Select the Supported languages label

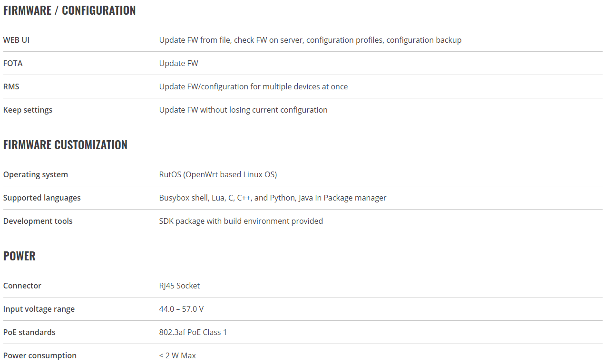coord(42,198)
